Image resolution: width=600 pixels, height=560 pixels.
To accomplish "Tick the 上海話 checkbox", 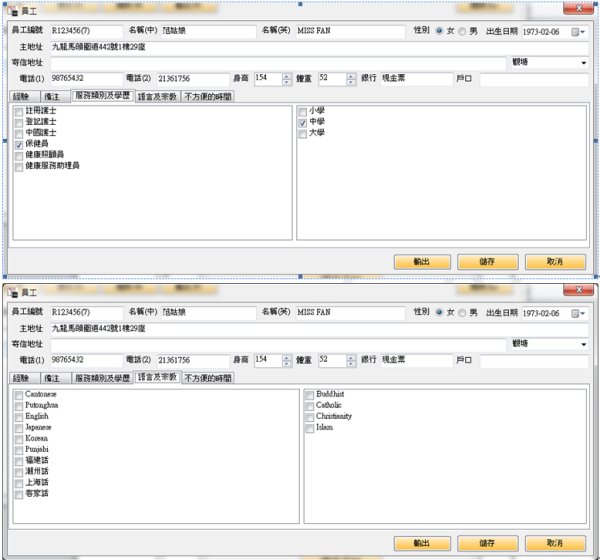I will pos(19,484).
